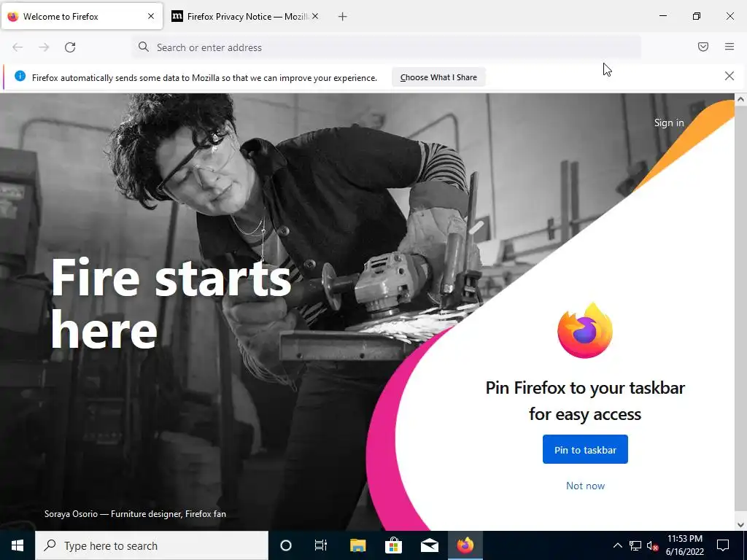This screenshot has height=560, width=747.
Task: Open Microsoft Store taskbar icon
Action: (393, 545)
